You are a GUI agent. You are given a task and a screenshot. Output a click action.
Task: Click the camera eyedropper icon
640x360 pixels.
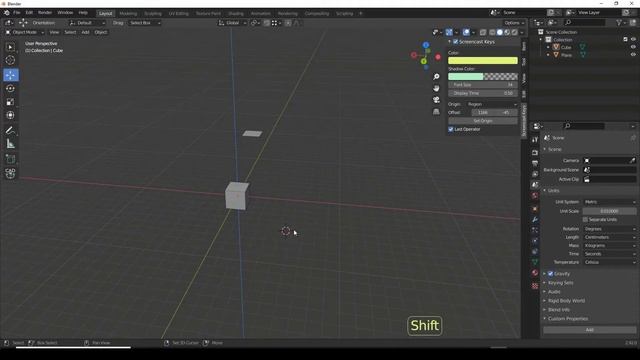click(632, 160)
